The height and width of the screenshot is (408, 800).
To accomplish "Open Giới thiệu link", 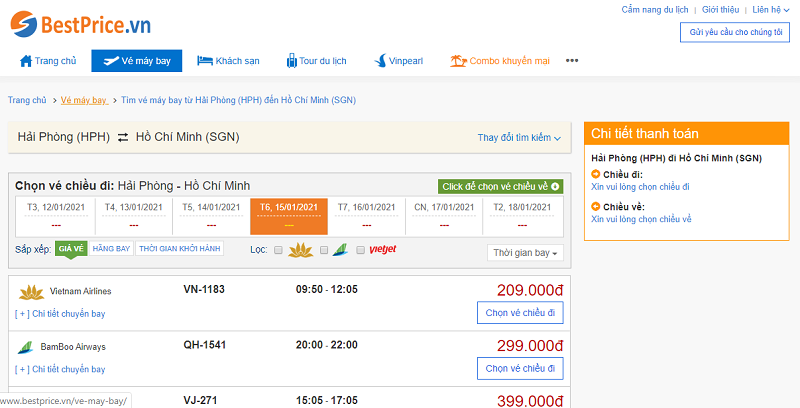I will pyautogui.click(x=720, y=10).
